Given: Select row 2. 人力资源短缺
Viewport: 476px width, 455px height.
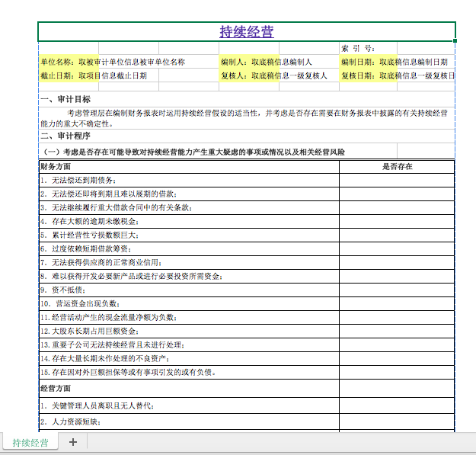Looking at the screenshot, I should click(189, 421).
